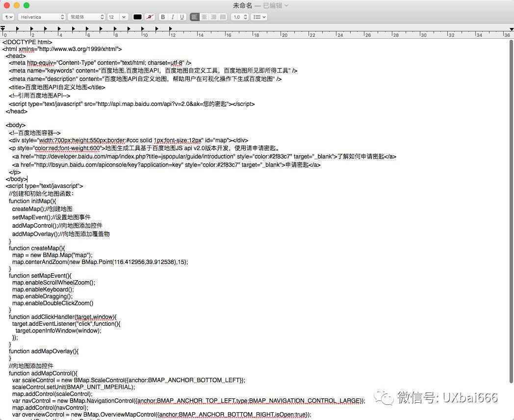Click the ruler tab stop at 10
This screenshot has width=514, height=420.
(143, 29)
